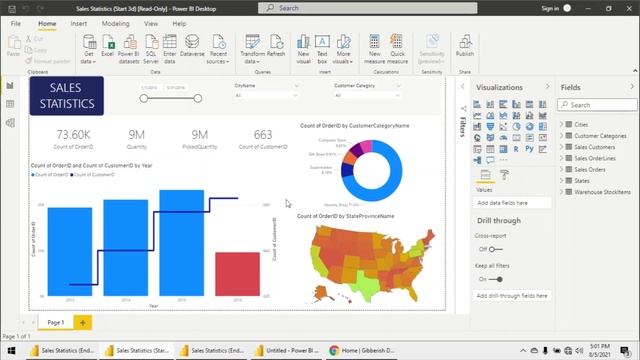Add a New visual

pos(303,49)
